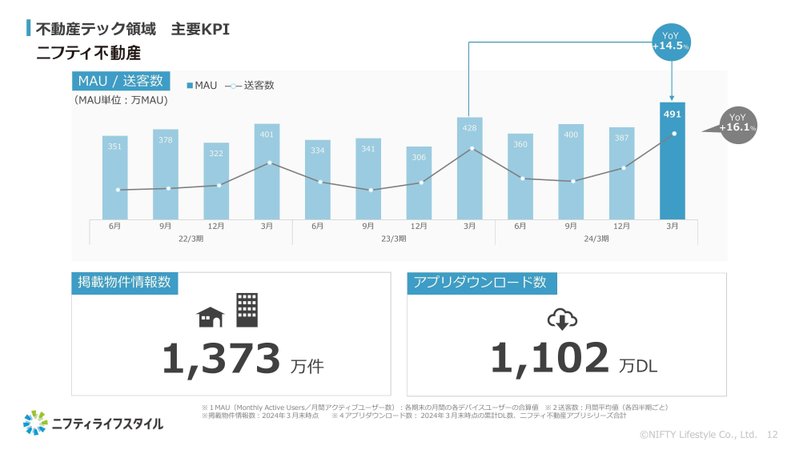Click the title 不動産テック領域 主要KPI

click(x=133, y=29)
